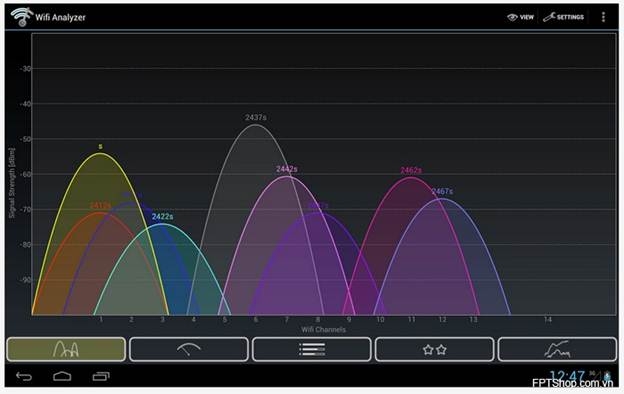Select the 2462s network label
The height and width of the screenshot is (394, 624).
pos(411,170)
